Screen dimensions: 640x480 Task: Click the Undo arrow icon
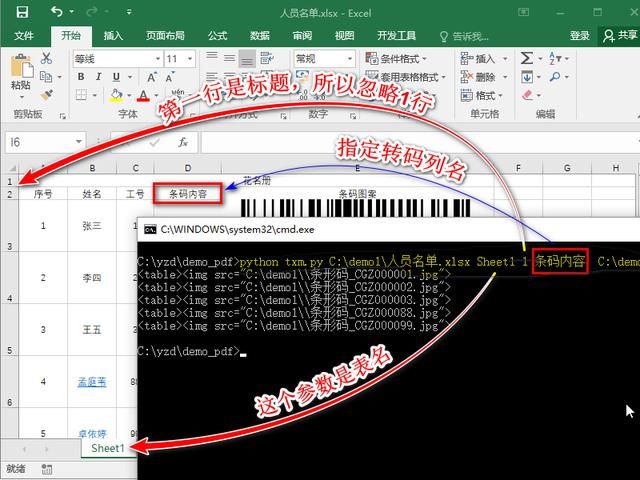pos(56,11)
